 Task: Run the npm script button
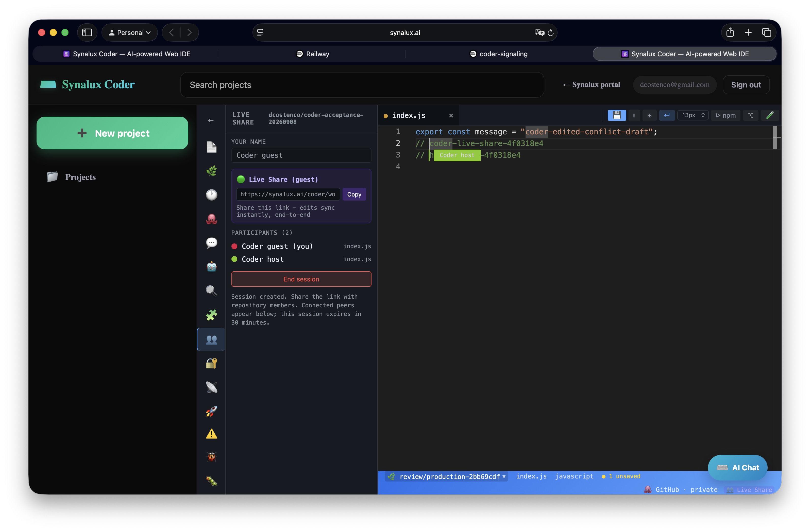pos(725,115)
